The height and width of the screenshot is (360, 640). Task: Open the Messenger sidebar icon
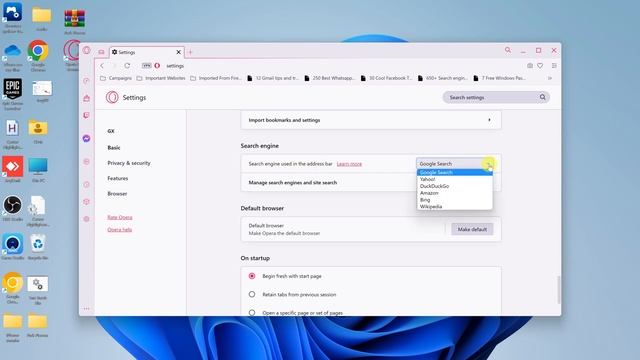86,139
